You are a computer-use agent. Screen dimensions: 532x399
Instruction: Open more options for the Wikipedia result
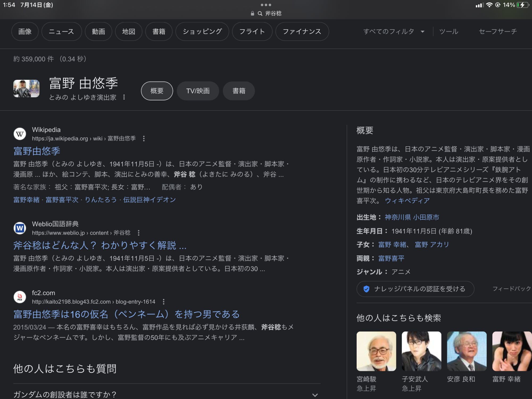click(x=144, y=139)
